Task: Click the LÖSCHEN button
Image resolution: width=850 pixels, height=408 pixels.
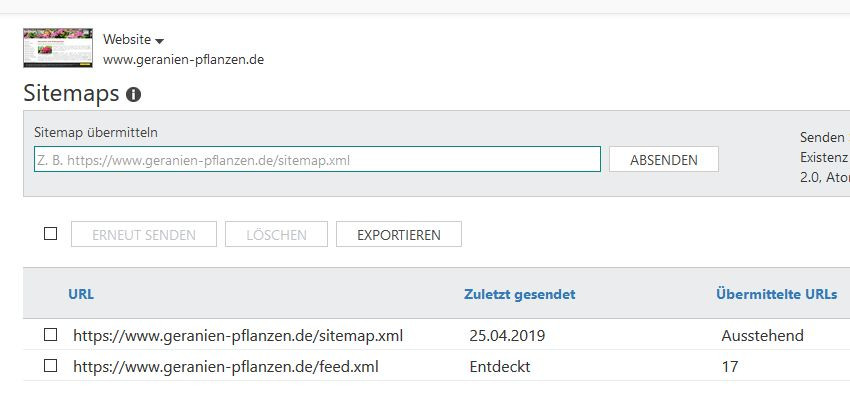Action: [276, 234]
